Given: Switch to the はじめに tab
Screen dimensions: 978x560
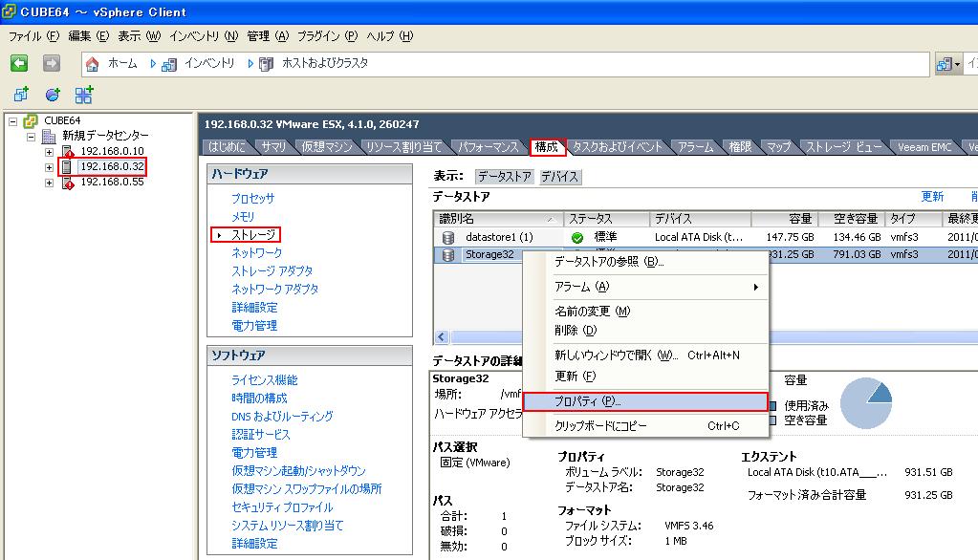Looking at the screenshot, I should point(227,147).
